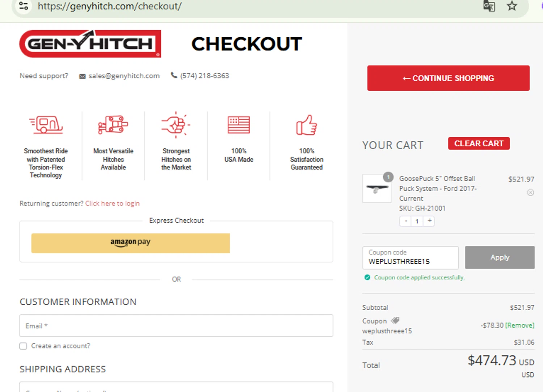The image size is (543, 392).
Task: Click the weplusthreee15 coupon name
Action: (x=387, y=331)
